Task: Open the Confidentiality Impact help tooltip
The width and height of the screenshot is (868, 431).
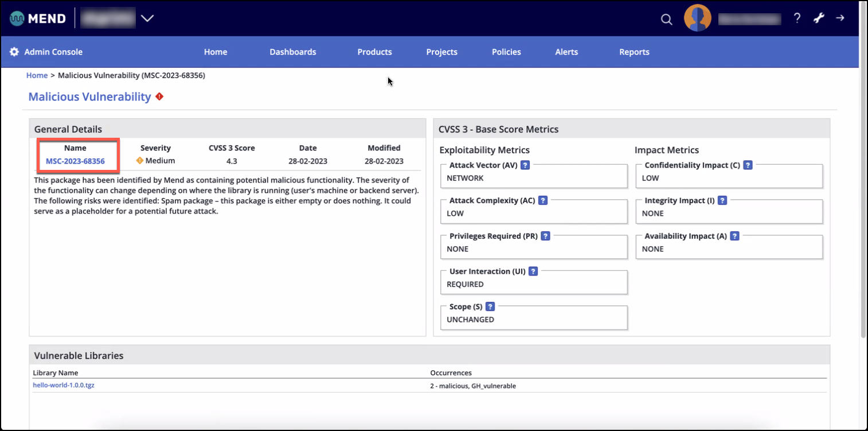Action: [x=748, y=165]
